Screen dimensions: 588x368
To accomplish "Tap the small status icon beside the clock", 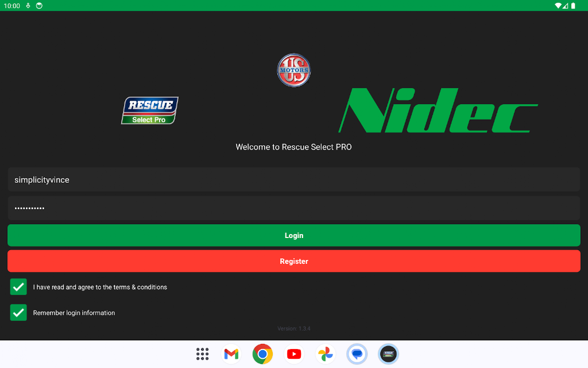I will [x=28, y=6].
